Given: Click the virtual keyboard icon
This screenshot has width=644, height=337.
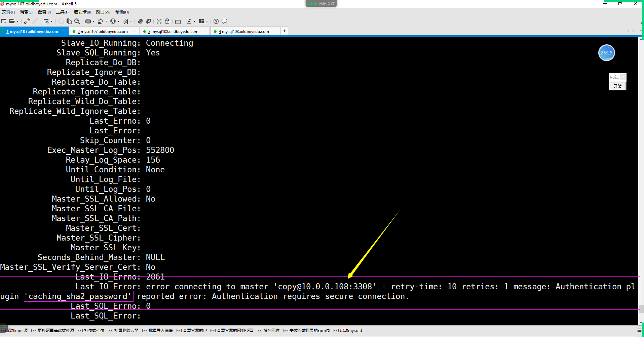Looking at the screenshot, I should pyautogui.click(x=178, y=21).
